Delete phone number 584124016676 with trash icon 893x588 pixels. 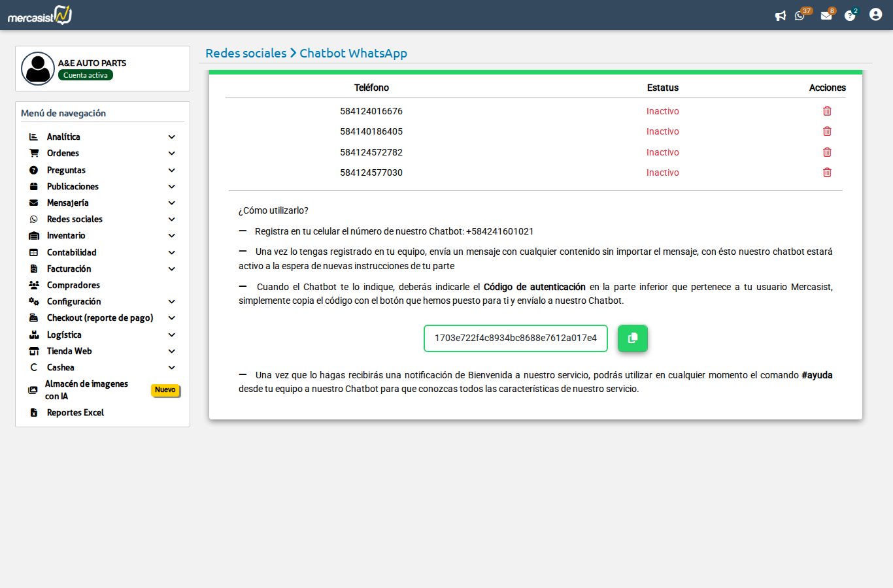click(827, 110)
